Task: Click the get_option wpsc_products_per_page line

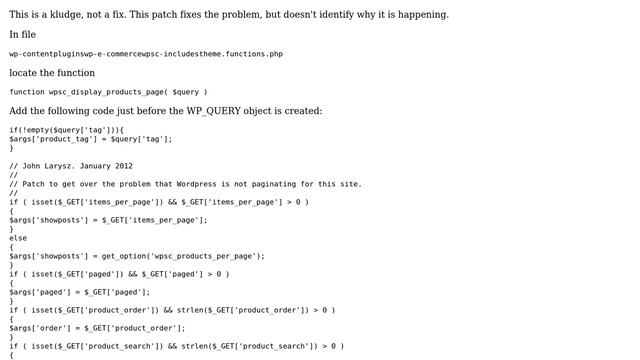Action: [137, 256]
